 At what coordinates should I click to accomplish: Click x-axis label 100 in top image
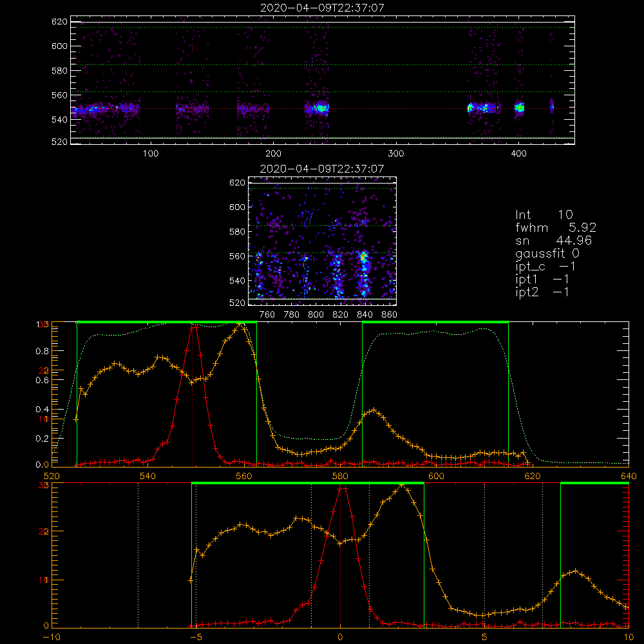[151, 154]
